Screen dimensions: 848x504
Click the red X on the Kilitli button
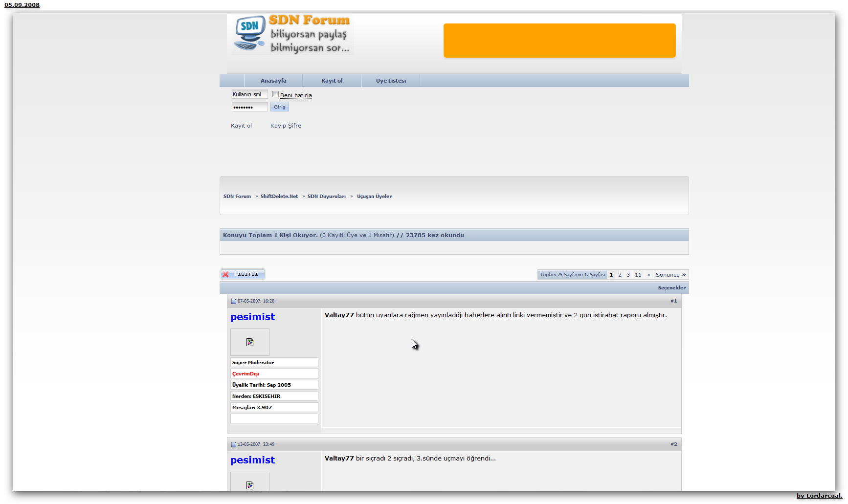coord(225,274)
